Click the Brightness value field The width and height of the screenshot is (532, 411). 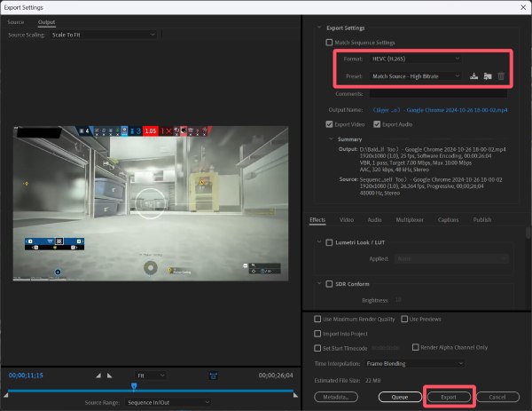click(x=398, y=300)
